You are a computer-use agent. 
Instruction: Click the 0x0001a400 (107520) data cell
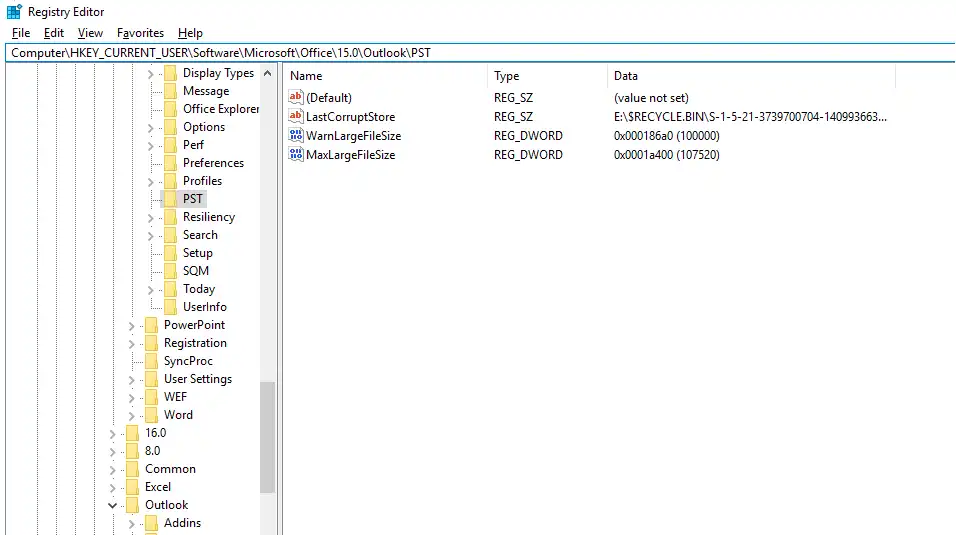(666, 154)
